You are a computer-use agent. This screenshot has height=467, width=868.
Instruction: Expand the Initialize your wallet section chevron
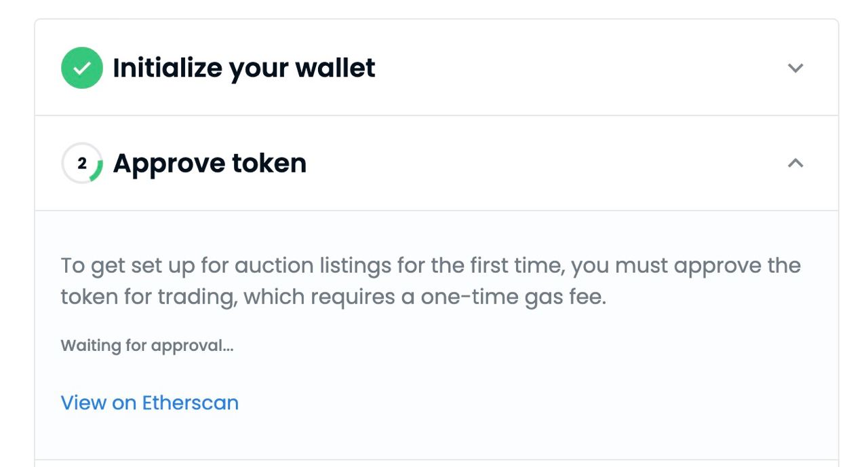click(795, 68)
